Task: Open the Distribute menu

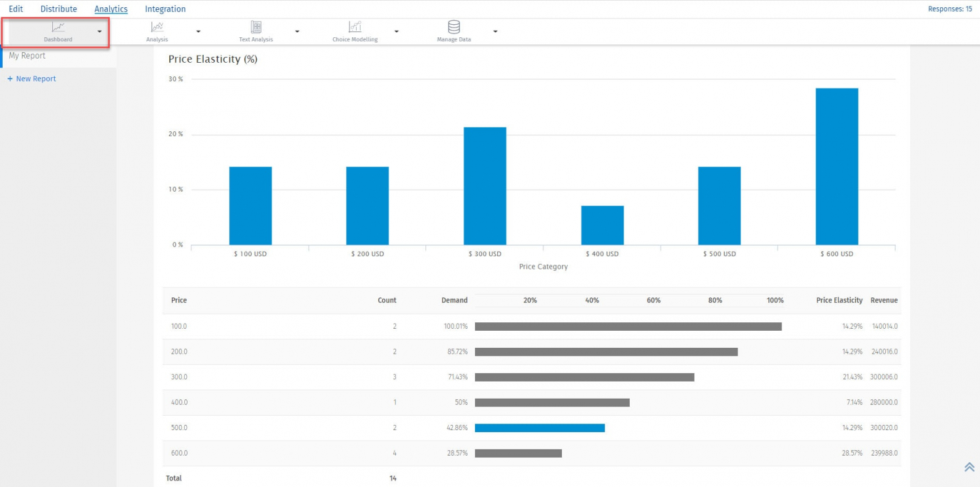Action: point(58,8)
